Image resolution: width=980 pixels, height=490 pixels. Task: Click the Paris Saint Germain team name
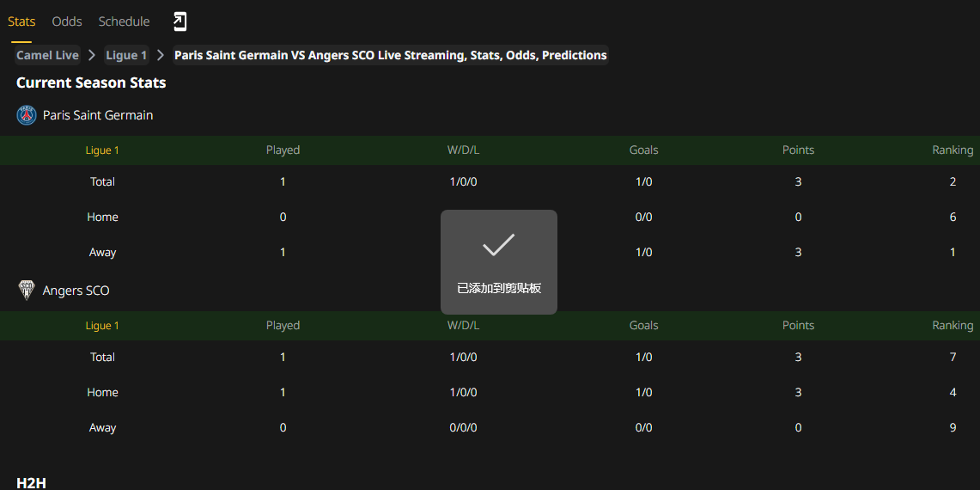pos(98,115)
